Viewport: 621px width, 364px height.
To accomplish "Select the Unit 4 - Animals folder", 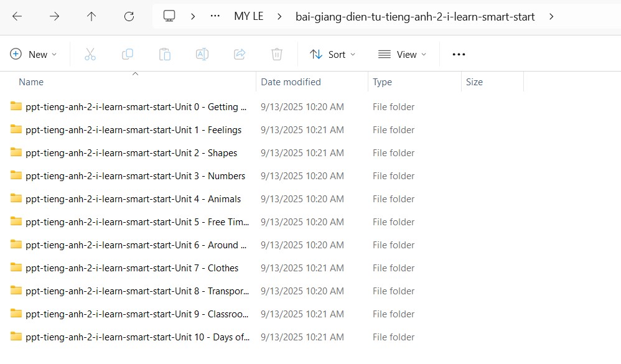I will click(x=133, y=199).
